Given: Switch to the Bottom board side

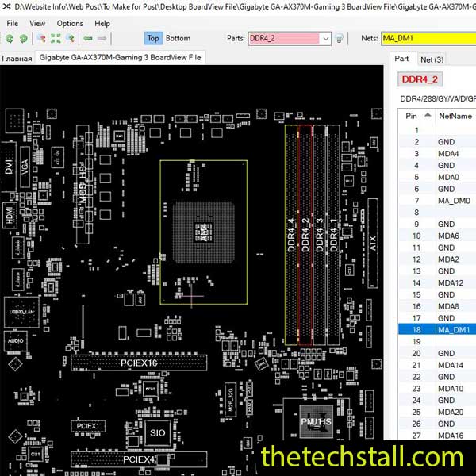Looking at the screenshot, I should 178,38.
